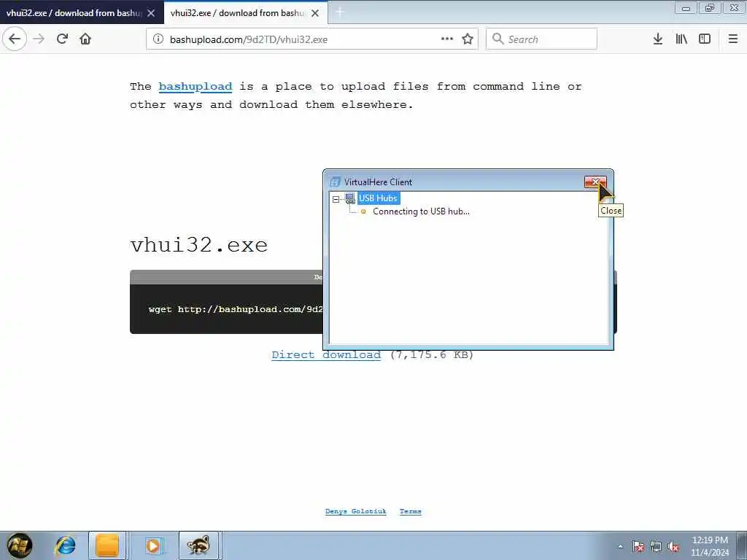Screen dimensions: 747x560
Task: Open the Library icon in toolbar
Action: 681,39
